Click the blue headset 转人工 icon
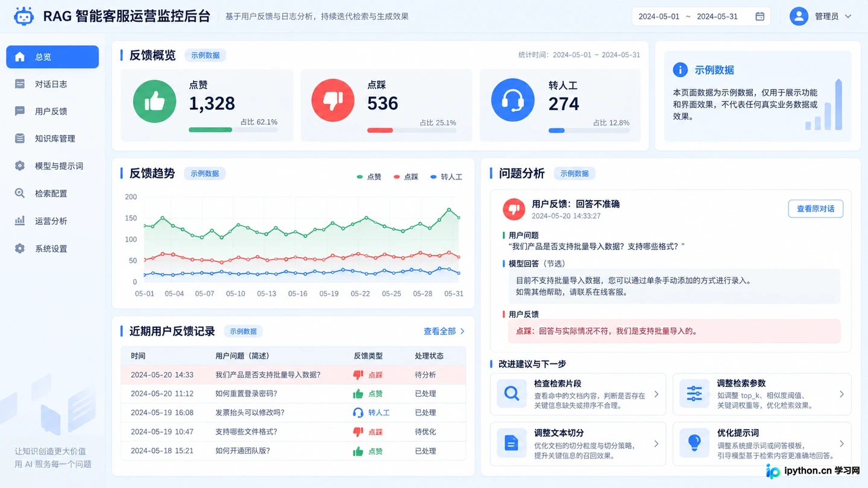 (x=512, y=100)
